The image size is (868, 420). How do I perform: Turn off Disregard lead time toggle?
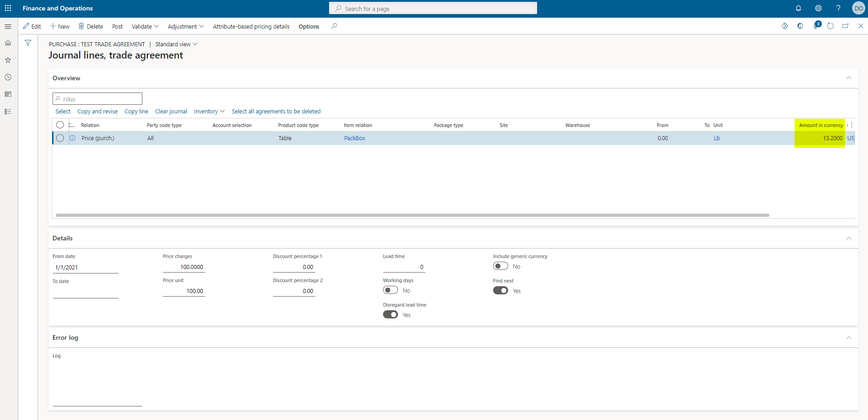click(390, 315)
